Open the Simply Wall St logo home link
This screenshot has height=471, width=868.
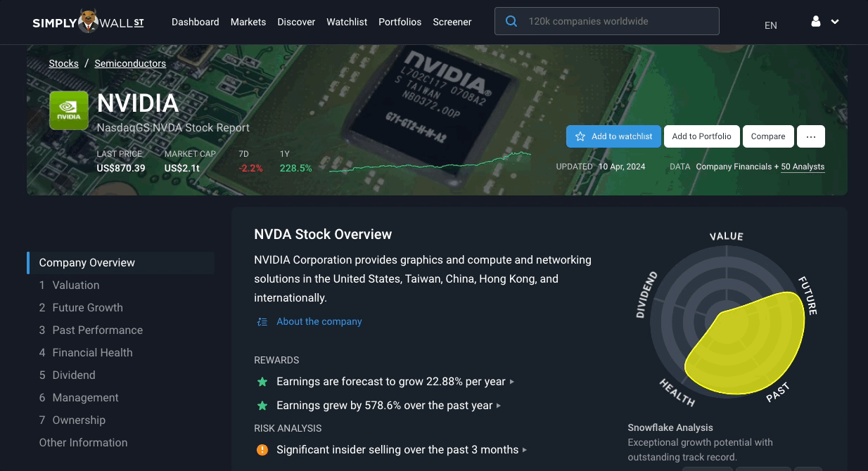(88, 22)
